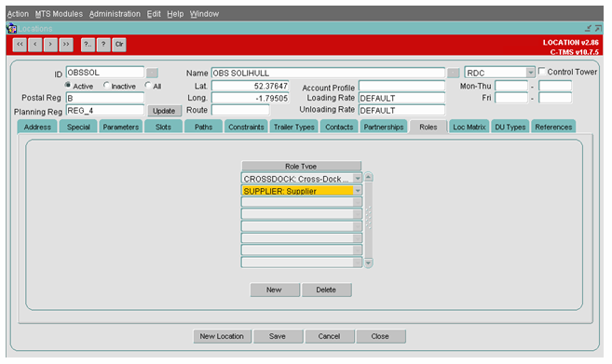This screenshot has height=364, width=612.
Task: Switch to the DU Types tab
Action: click(x=510, y=127)
